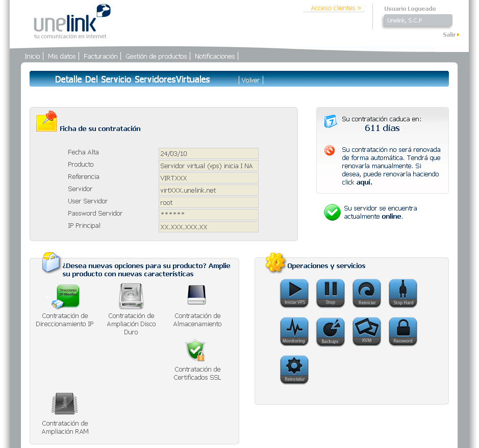Click the calendar expiry icon
The image size is (479, 448).
click(331, 121)
